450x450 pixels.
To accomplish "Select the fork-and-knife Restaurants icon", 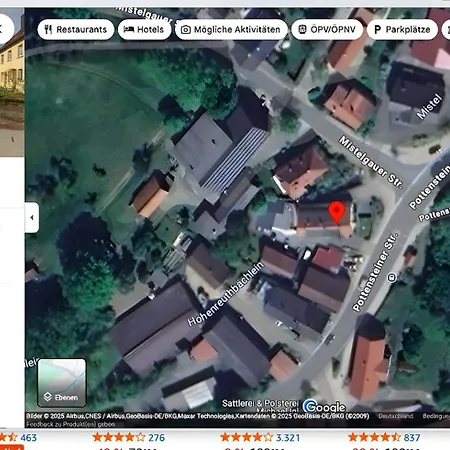I will coord(48,30).
